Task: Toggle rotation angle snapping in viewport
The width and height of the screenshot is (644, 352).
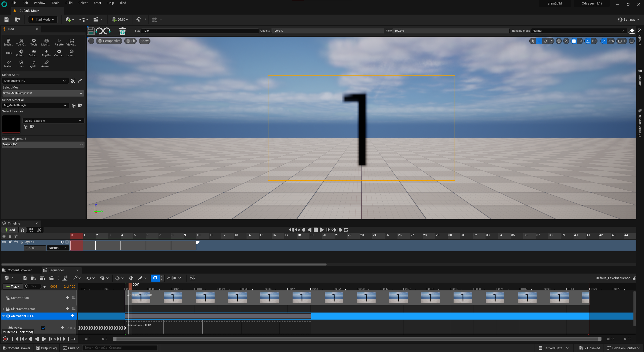Action: click(588, 41)
